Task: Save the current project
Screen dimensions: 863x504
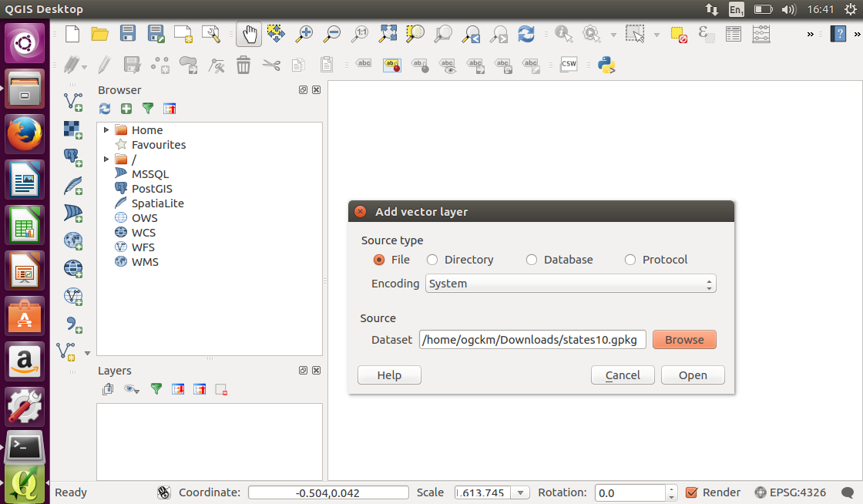Action: coord(128,34)
